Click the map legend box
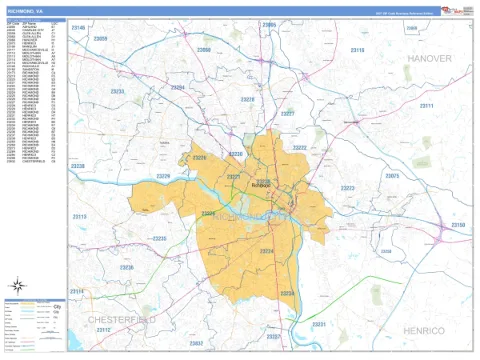Screen dimensions: 480x360 click(x=35, y=325)
